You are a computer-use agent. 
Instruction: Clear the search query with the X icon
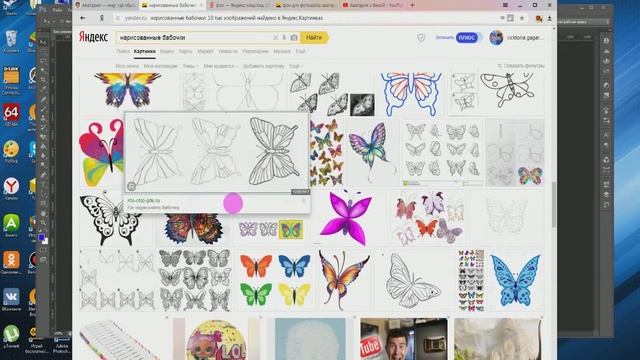276,38
